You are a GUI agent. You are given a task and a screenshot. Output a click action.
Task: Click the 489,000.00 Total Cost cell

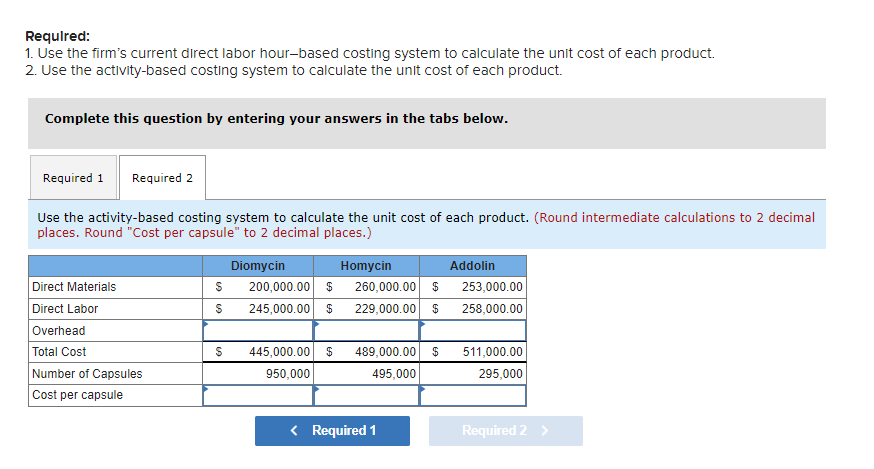tap(366, 352)
